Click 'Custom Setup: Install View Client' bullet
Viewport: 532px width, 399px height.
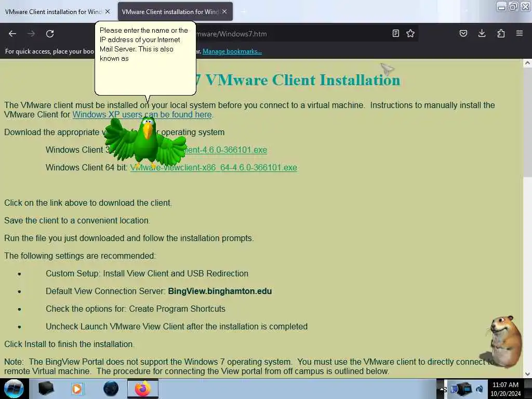(147, 273)
